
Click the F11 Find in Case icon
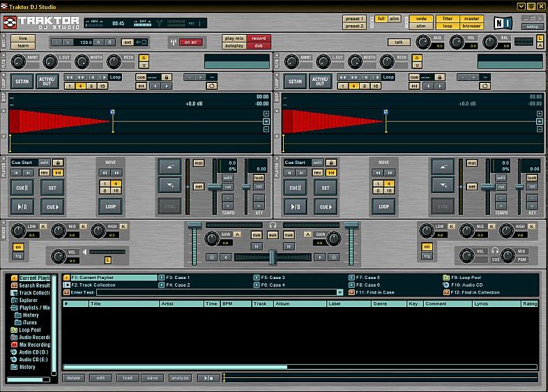pyautogui.click(x=351, y=292)
